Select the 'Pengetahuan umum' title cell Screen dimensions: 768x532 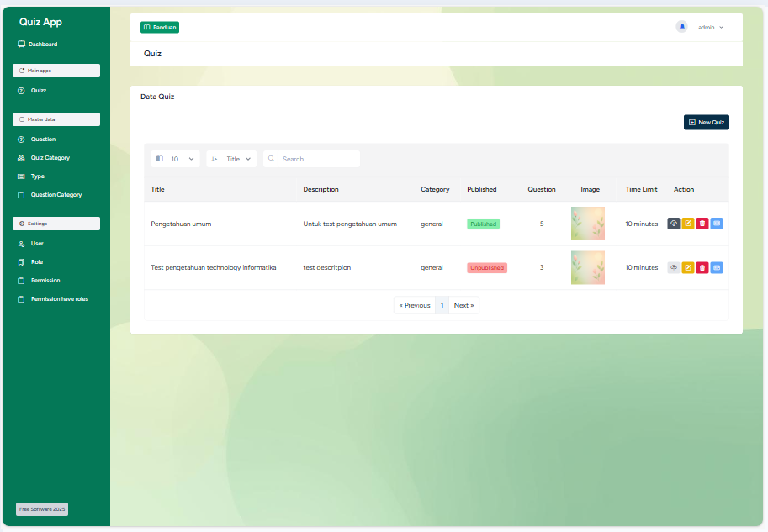point(181,224)
